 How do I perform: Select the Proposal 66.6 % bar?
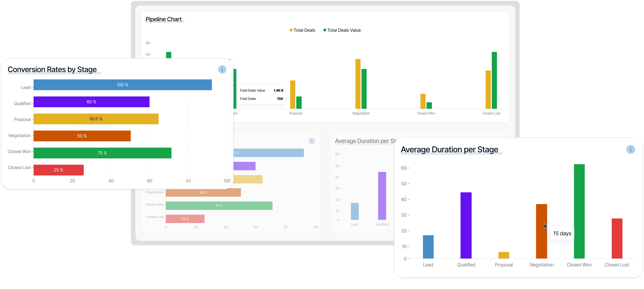(96, 119)
